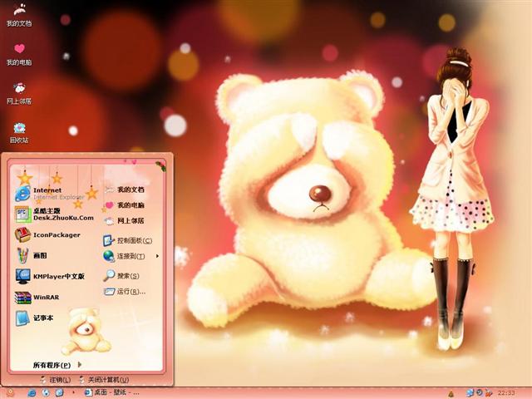The image size is (532, 399).
Task: Launch WinRAR from the Start menu
Action: pyautogui.click(x=37, y=298)
